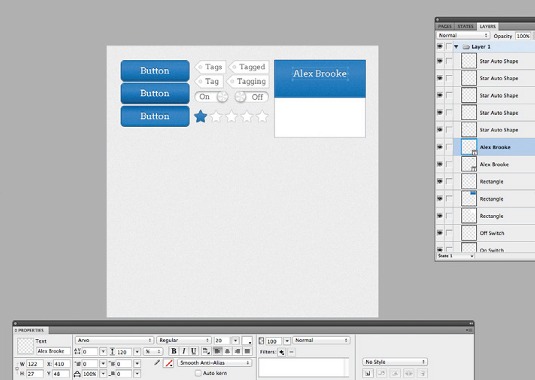Open the Arvo font family dropdown
The image size is (535, 380).
coord(114,340)
